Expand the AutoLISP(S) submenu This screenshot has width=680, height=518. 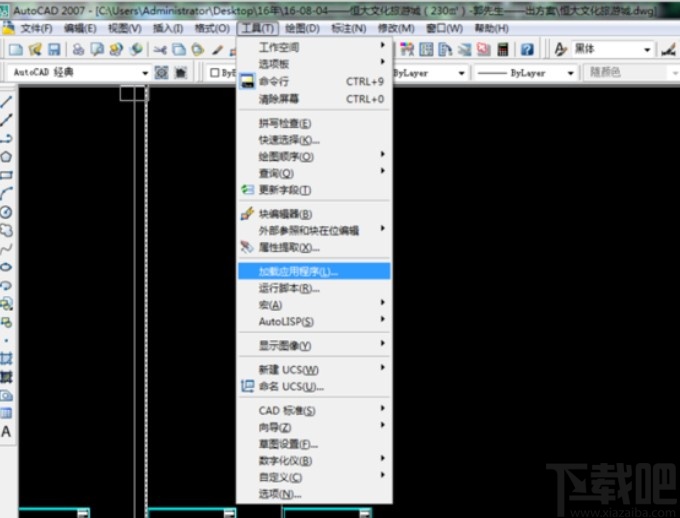pos(314,321)
